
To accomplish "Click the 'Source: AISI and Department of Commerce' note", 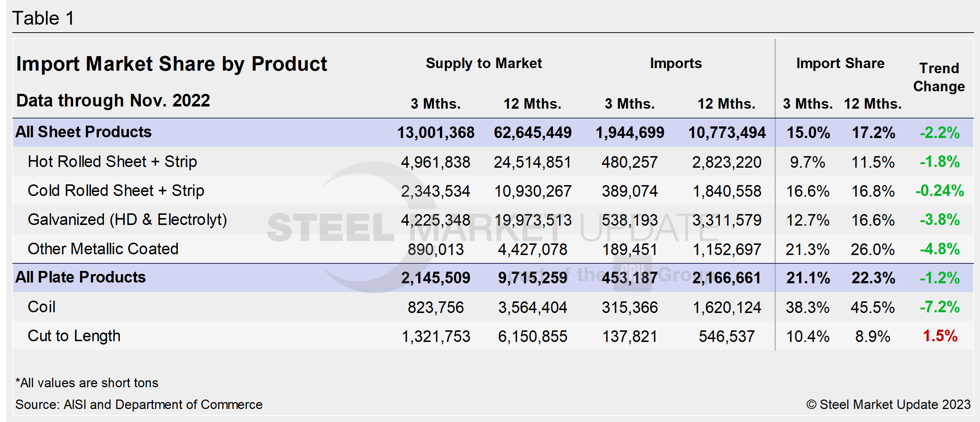I will click(x=139, y=405).
